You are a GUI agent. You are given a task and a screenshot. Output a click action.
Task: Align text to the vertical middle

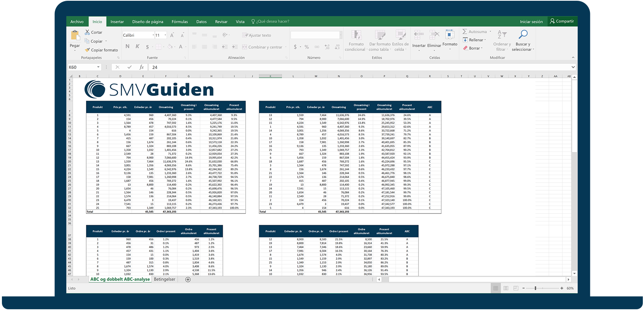[204, 35]
